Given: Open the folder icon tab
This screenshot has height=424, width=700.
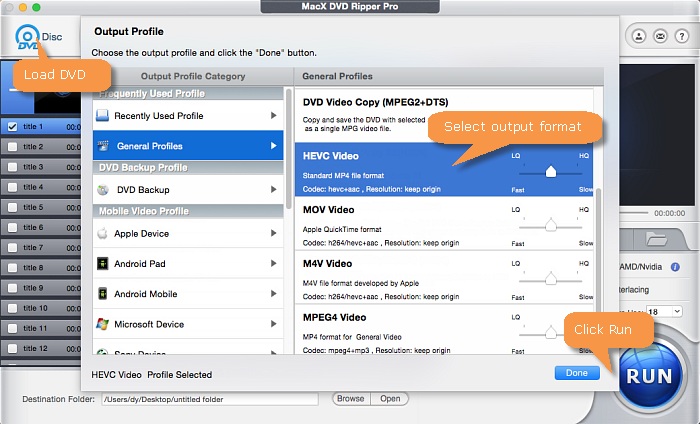Looking at the screenshot, I should 656,239.
